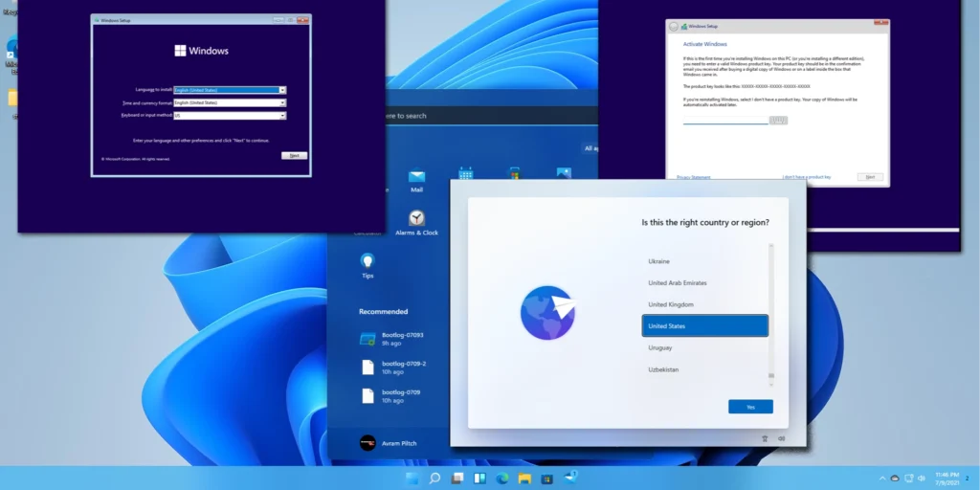Open the Microsoft Store icon in Start menu
This screenshot has width=980, height=490.
(x=514, y=173)
